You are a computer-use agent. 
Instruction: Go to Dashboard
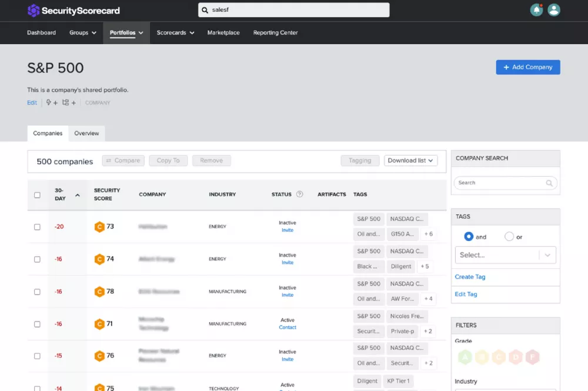tap(41, 32)
